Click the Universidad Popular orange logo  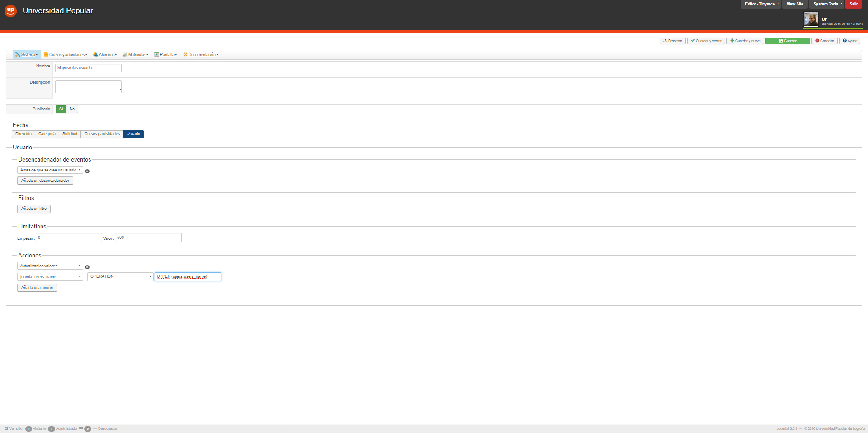[x=10, y=11]
